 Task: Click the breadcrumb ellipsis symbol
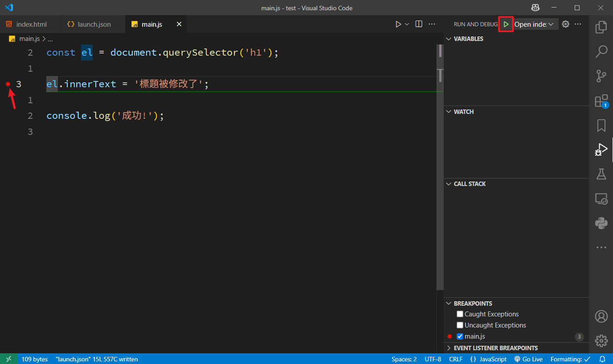(x=50, y=39)
